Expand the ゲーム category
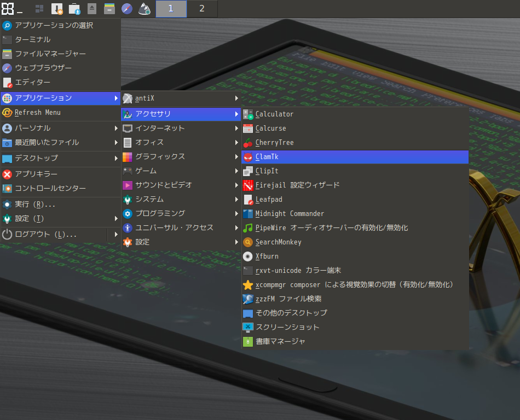Viewport: 520px width, 420px height. click(181, 171)
